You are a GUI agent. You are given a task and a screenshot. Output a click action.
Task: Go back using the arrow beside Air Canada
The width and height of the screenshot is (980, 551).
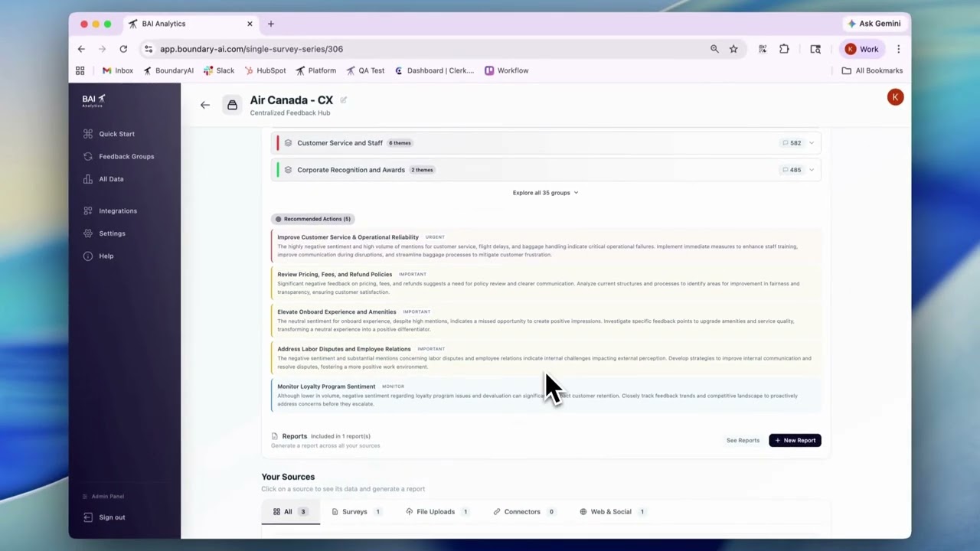pos(204,105)
